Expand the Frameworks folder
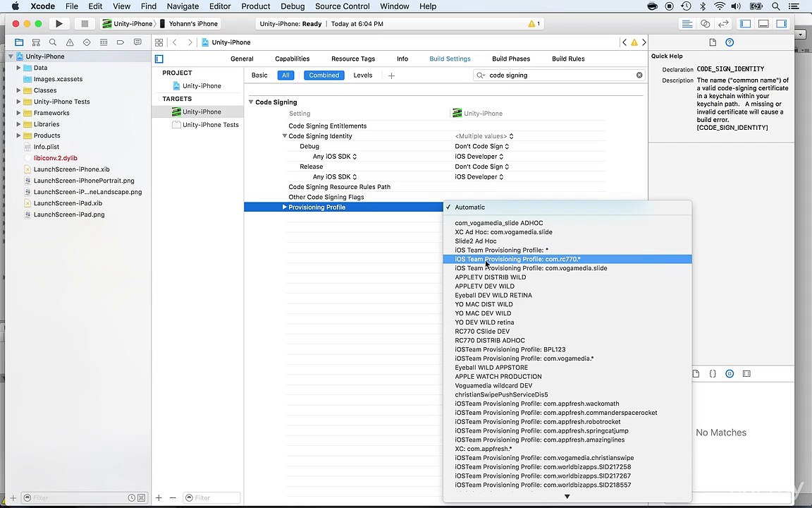 [x=18, y=113]
